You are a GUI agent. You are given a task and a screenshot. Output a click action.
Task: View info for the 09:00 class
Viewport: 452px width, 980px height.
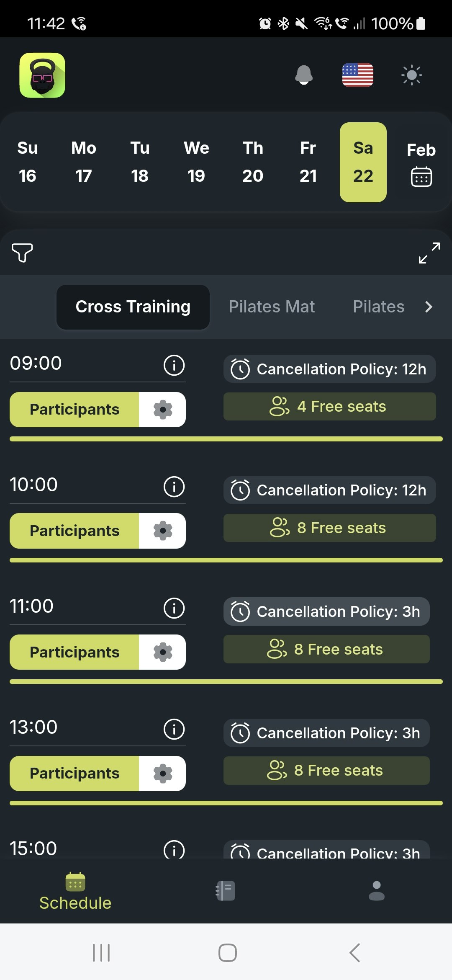[174, 365]
